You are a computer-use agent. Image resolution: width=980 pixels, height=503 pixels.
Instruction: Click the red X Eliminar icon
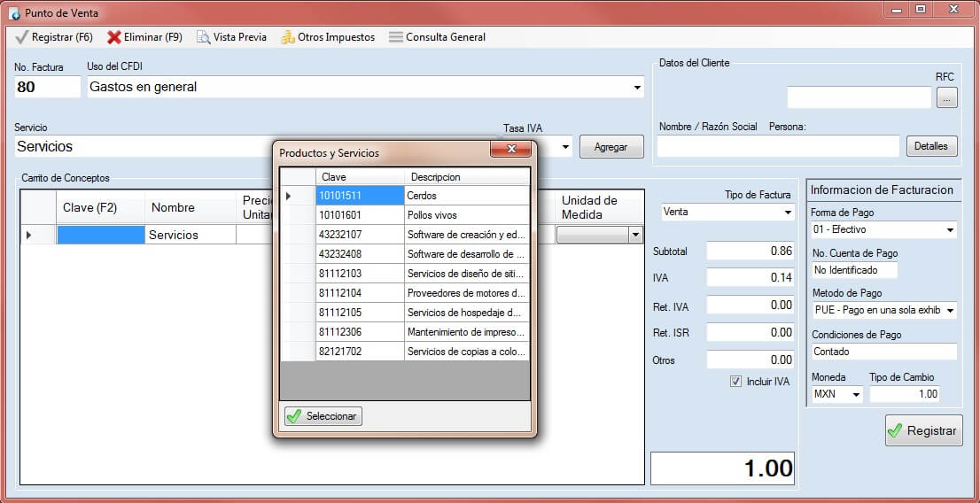tap(113, 37)
